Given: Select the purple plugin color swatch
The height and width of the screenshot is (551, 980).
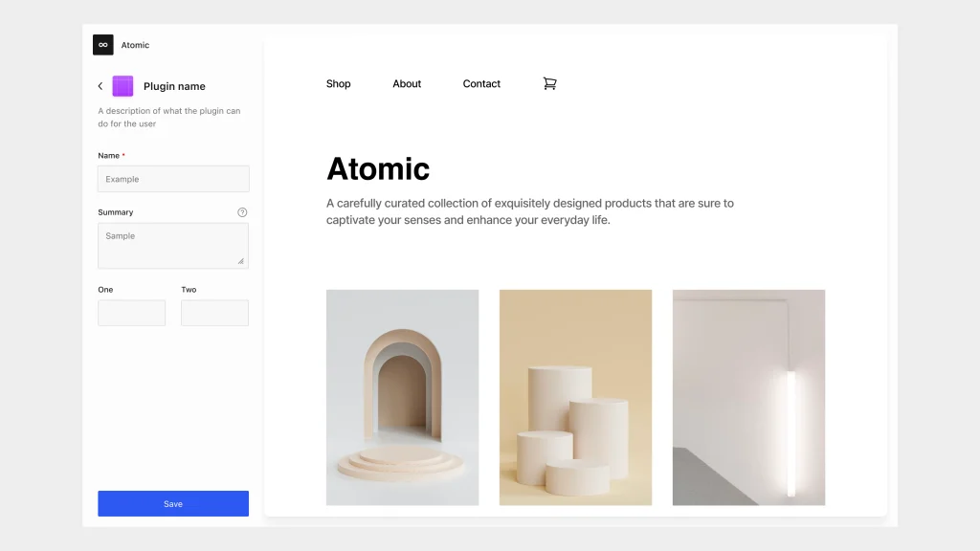Looking at the screenshot, I should (x=122, y=85).
